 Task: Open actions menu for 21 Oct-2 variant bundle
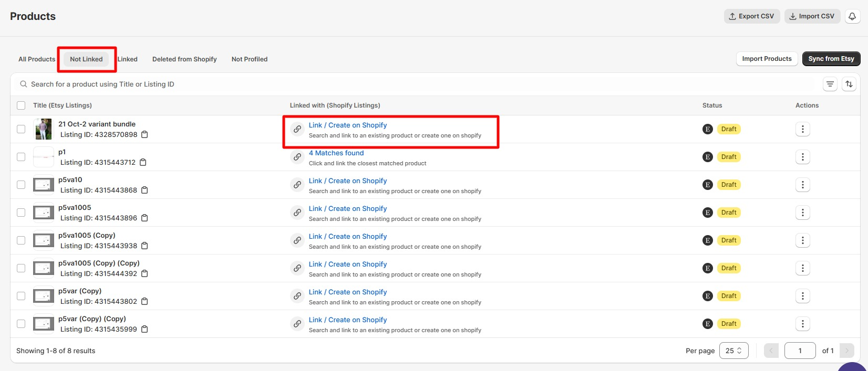[802, 129]
